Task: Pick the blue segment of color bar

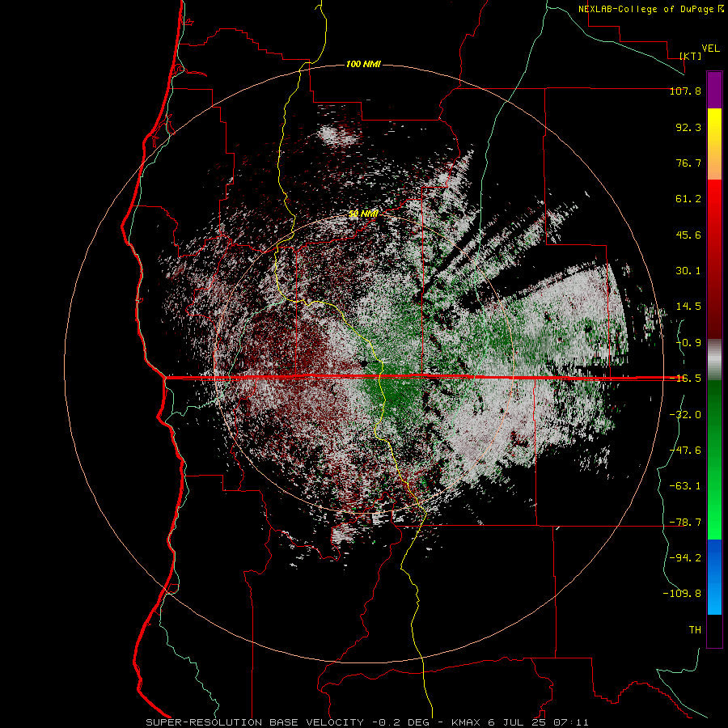Action: [714, 577]
